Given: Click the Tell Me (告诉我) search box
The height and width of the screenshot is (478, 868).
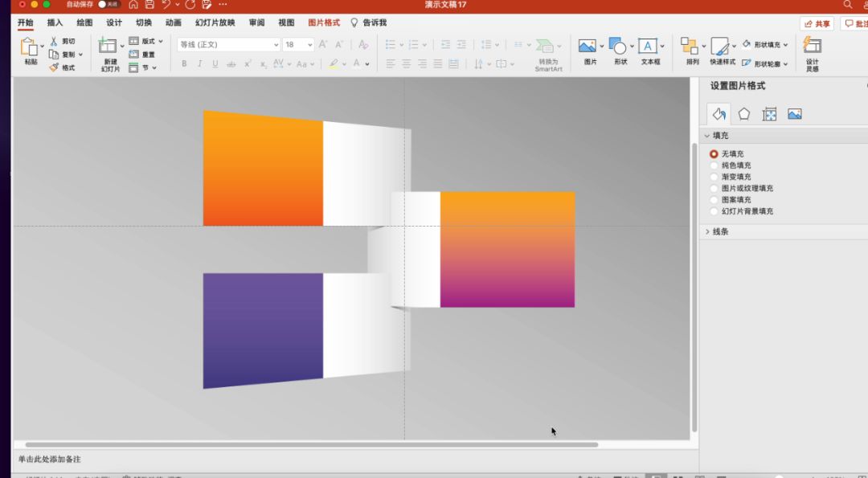Looking at the screenshot, I should [369, 22].
